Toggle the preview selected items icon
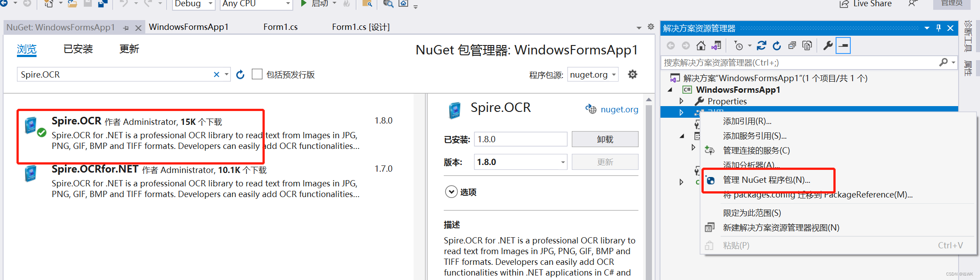The height and width of the screenshot is (280, 980). point(843,45)
